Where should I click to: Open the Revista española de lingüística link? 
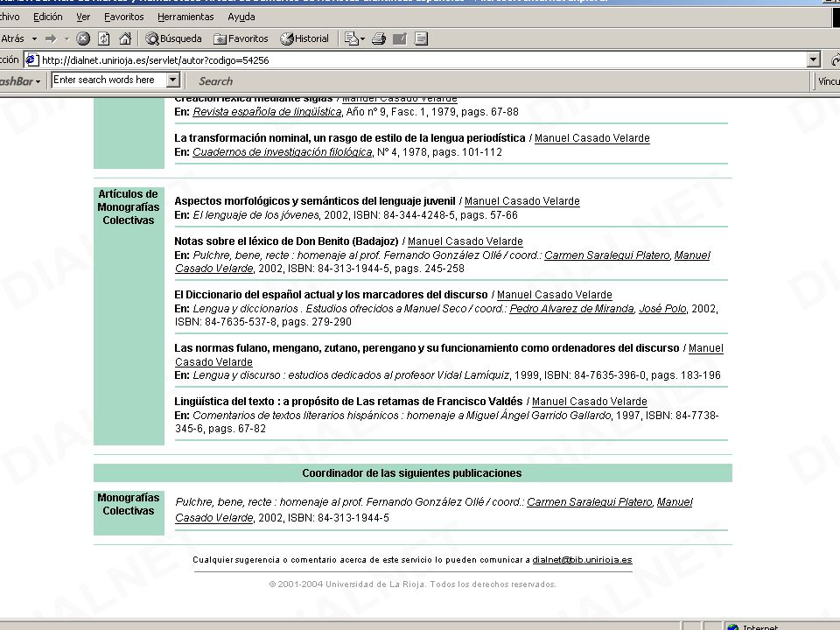pyautogui.click(x=267, y=112)
